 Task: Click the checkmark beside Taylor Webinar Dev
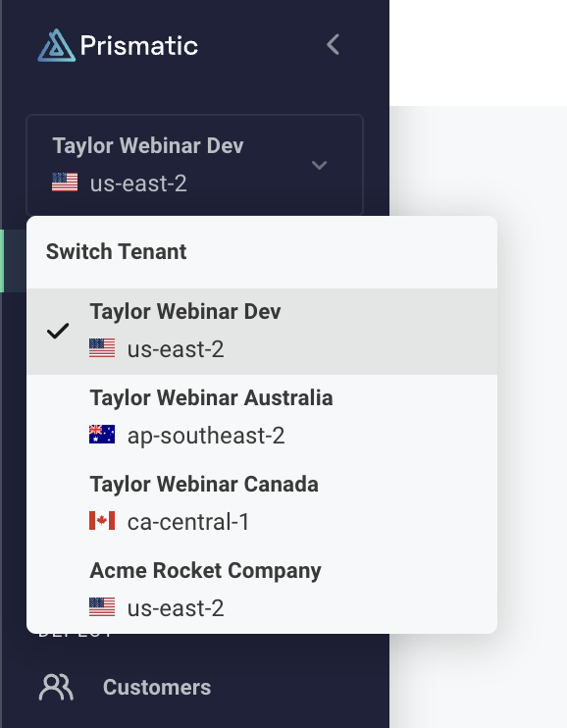coord(58,331)
